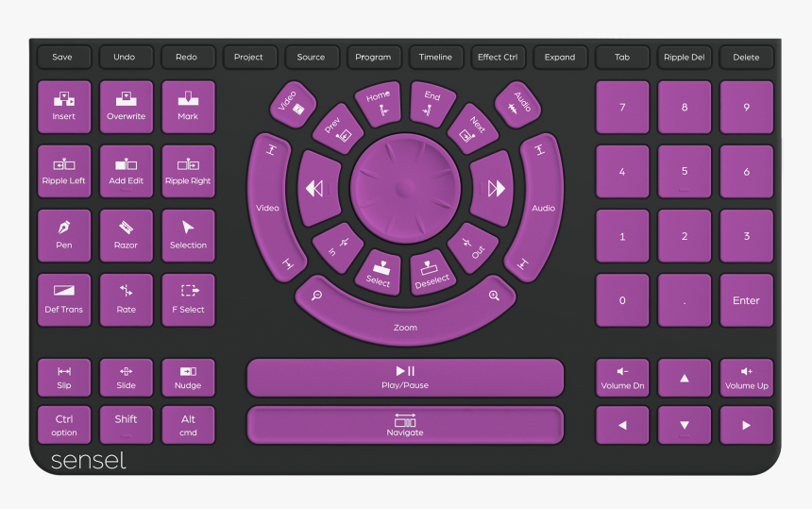Viewport: 812px width, 509px height.
Task: Tap the Undo key
Action: [x=126, y=57]
